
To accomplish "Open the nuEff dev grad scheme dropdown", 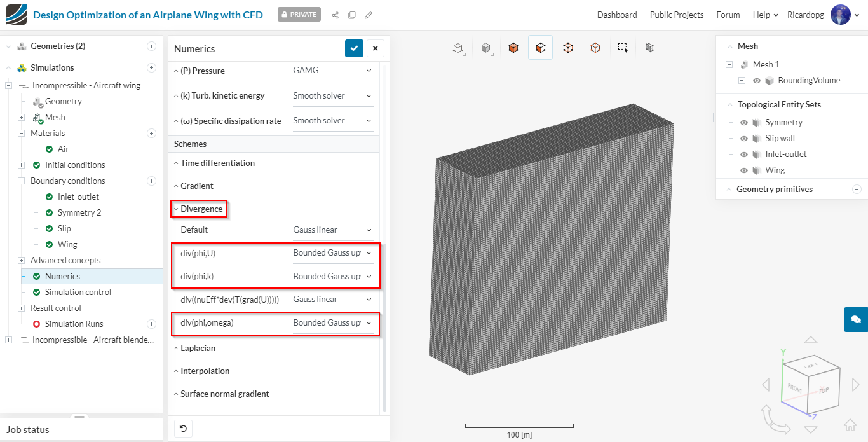I will (333, 299).
